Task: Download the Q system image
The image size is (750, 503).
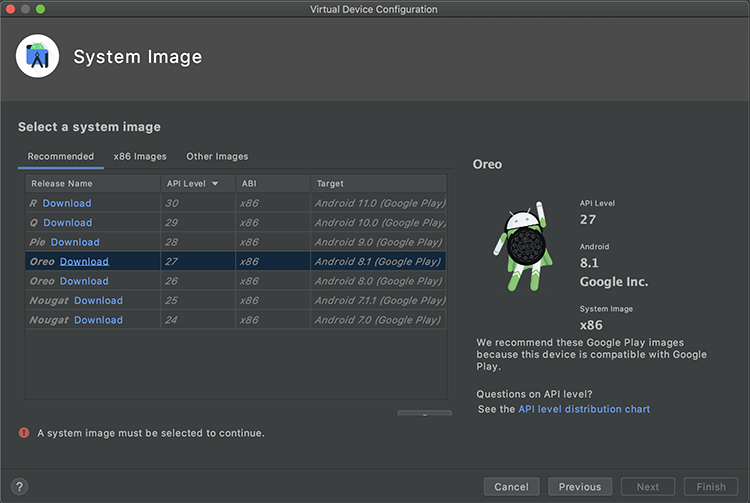Action: point(67,223)
